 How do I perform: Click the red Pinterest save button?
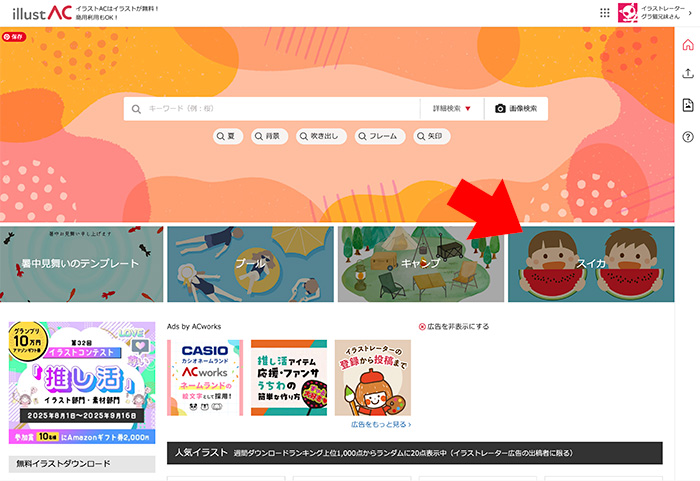(x=14, y=36)
